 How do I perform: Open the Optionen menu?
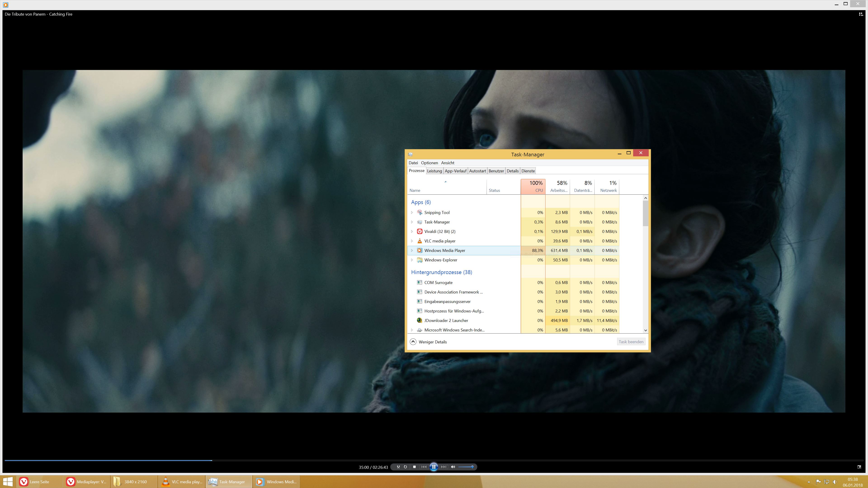click(x=429, y=163)
